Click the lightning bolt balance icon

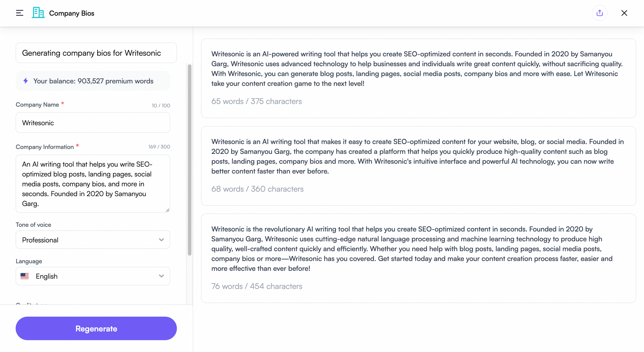coord(26,81)
